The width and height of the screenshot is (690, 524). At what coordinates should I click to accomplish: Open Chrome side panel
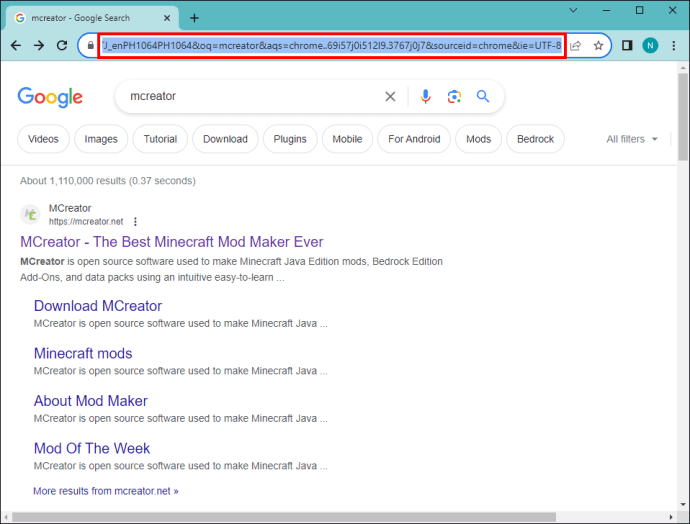627,45
